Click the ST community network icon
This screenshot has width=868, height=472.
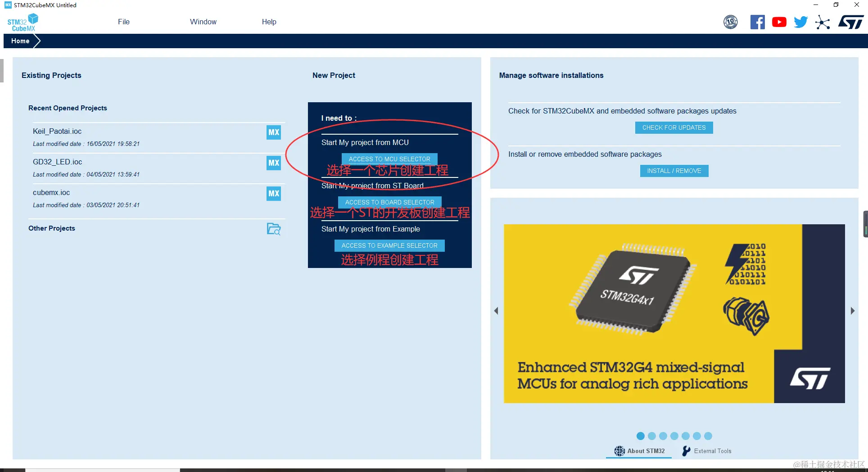822,22
